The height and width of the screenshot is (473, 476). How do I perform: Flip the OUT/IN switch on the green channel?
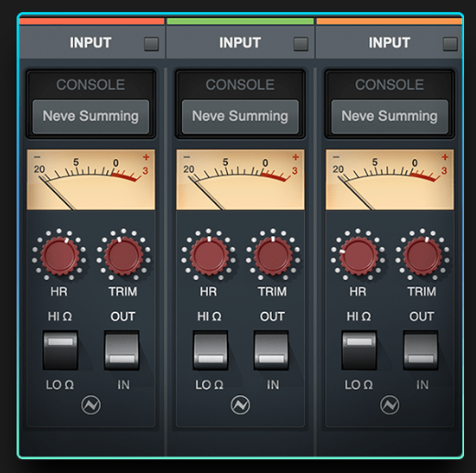click(x=272, y=350)
